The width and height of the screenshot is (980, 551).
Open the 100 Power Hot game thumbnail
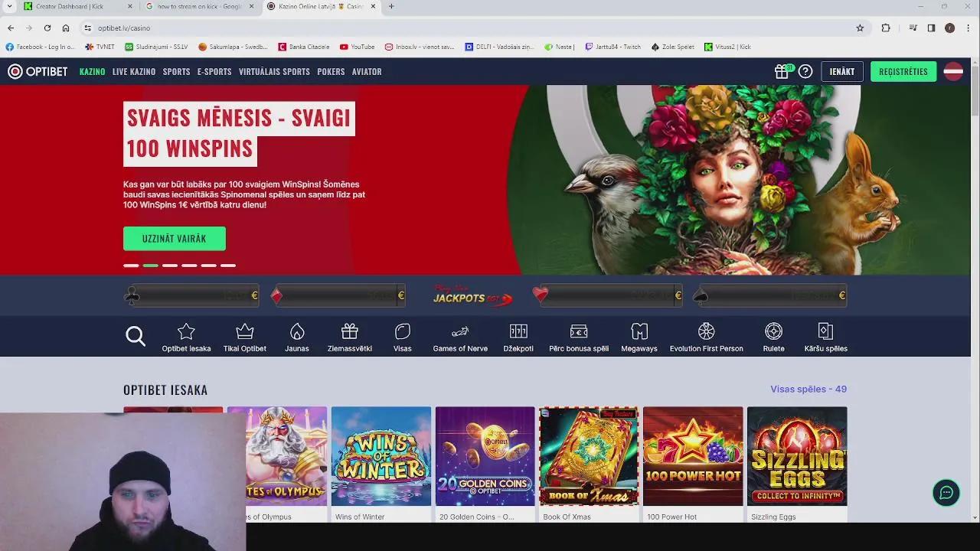[x=693, y=456]
